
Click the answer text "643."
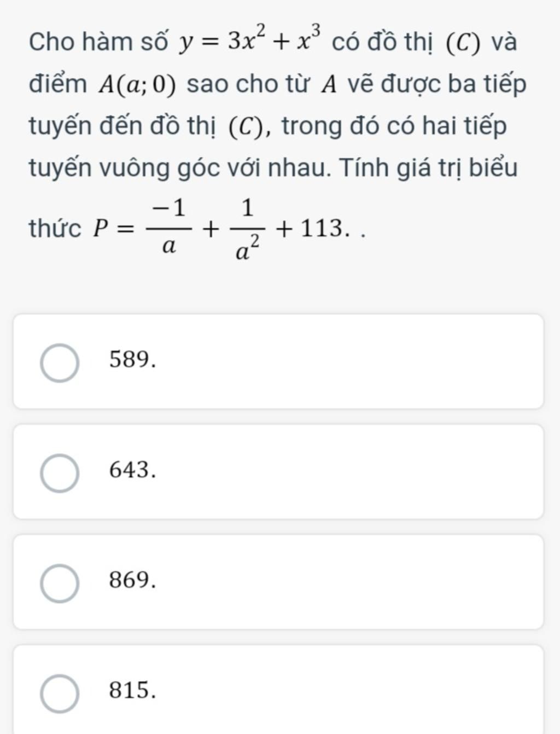click(133, 470)
